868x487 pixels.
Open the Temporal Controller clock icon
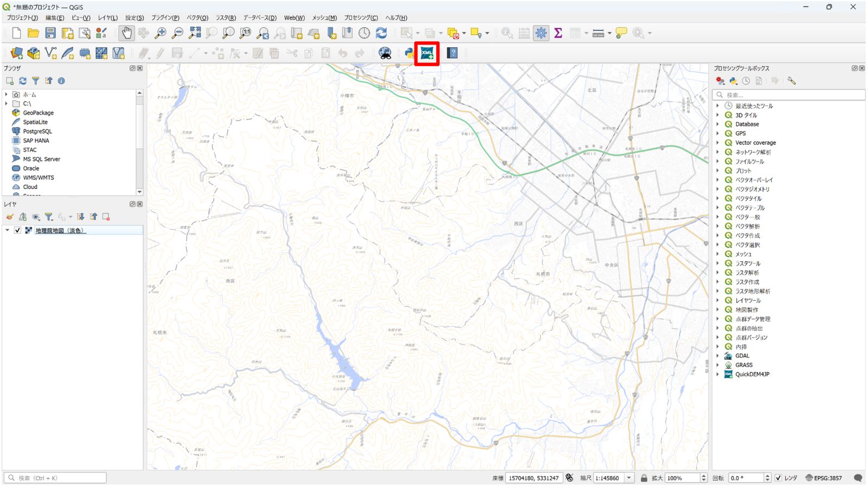point(364,33)
